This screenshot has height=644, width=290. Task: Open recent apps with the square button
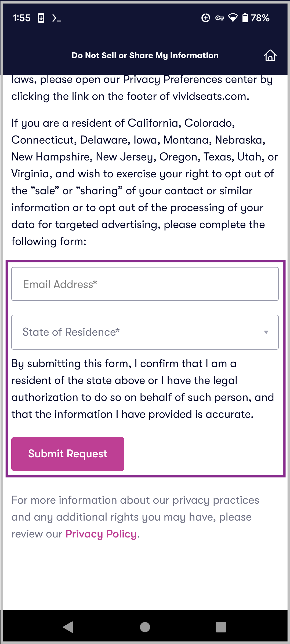221,627
